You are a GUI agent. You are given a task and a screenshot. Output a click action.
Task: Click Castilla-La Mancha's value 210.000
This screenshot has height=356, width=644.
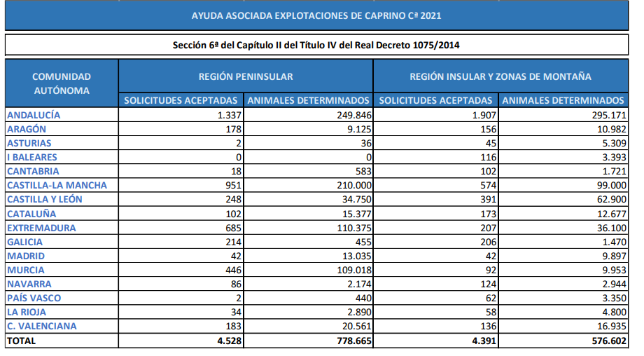click(354, 185)
